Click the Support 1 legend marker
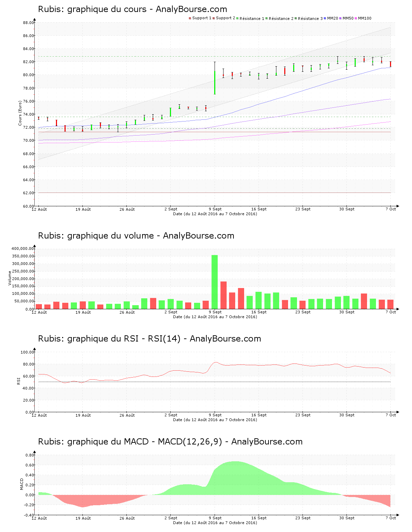412x532 pixels. coord(190,18)
